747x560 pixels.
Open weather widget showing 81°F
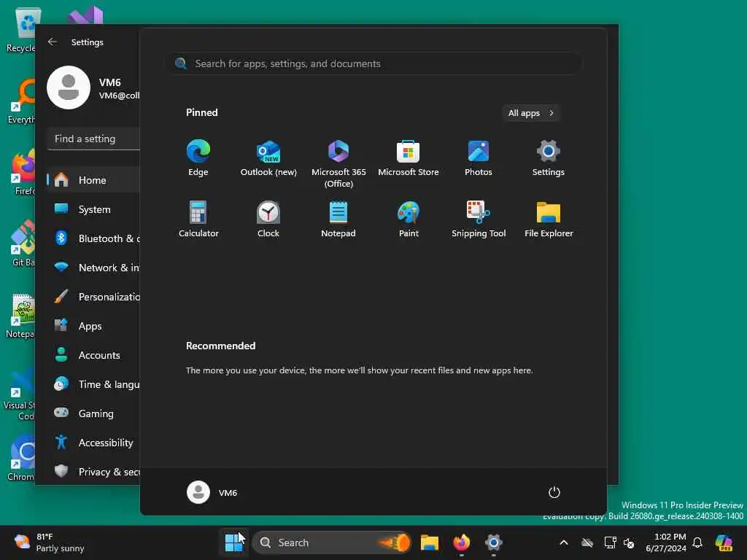point(49,542)
